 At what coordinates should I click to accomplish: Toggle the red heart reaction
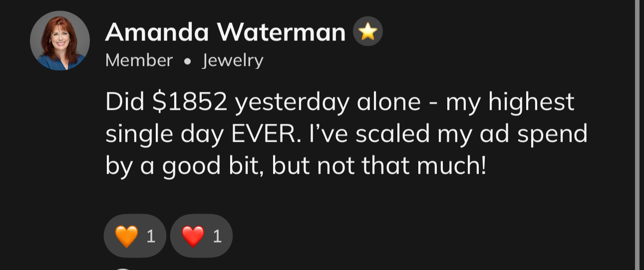click(x=201, y=236)
